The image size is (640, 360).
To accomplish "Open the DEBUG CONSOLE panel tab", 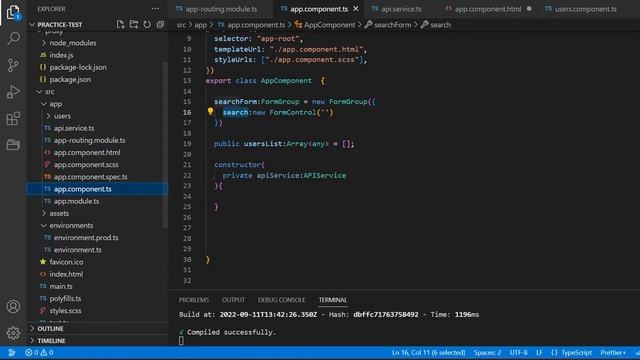I will 281,300.
